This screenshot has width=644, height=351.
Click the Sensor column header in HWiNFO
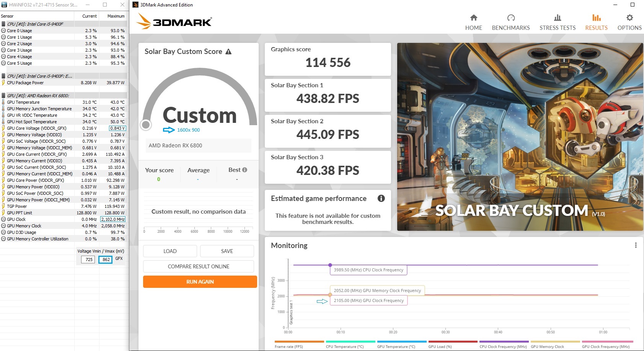pyautogui.click(x=37, y=16)
